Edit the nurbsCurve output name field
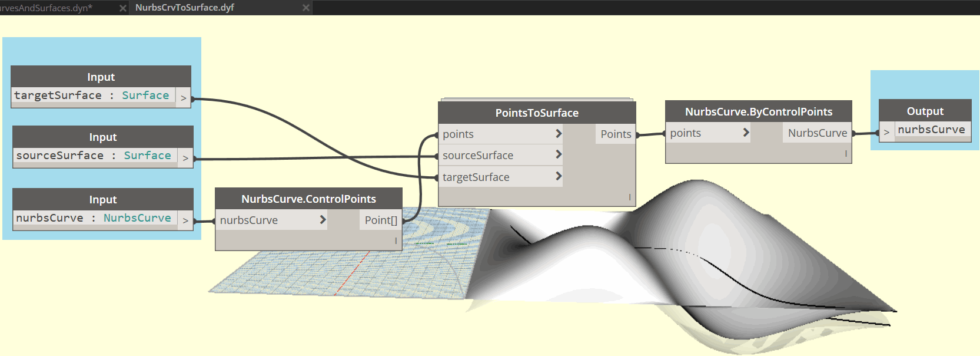980x356 pixels. pos(932,130)
